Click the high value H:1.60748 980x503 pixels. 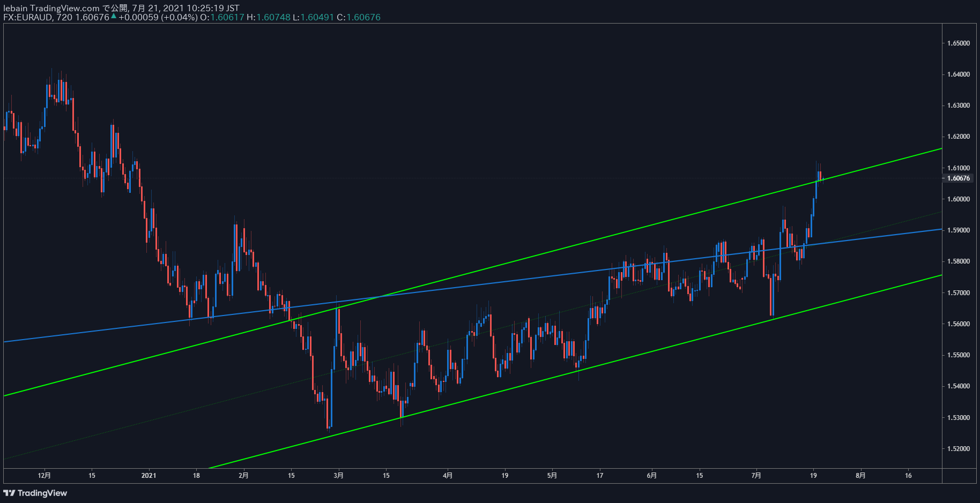click(x=269, y=17)
